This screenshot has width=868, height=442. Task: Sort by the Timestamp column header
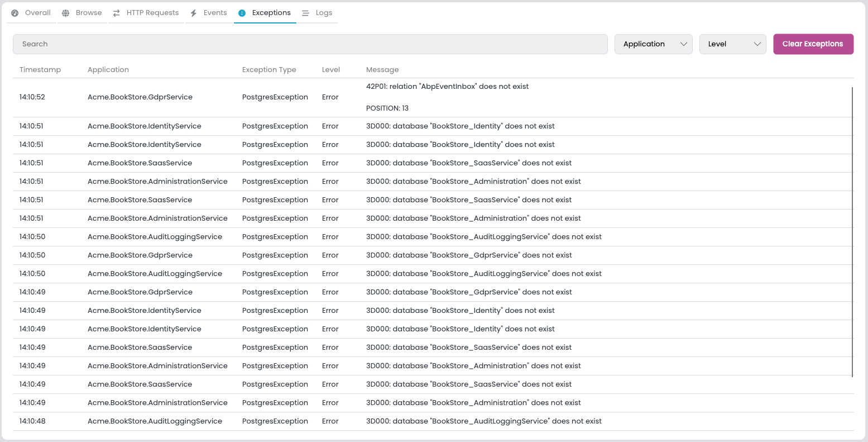coord(40,69)
